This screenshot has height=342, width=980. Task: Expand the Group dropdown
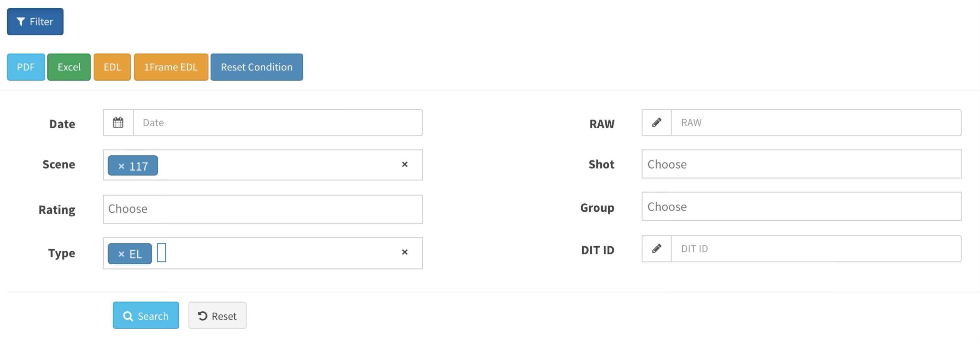801,207
